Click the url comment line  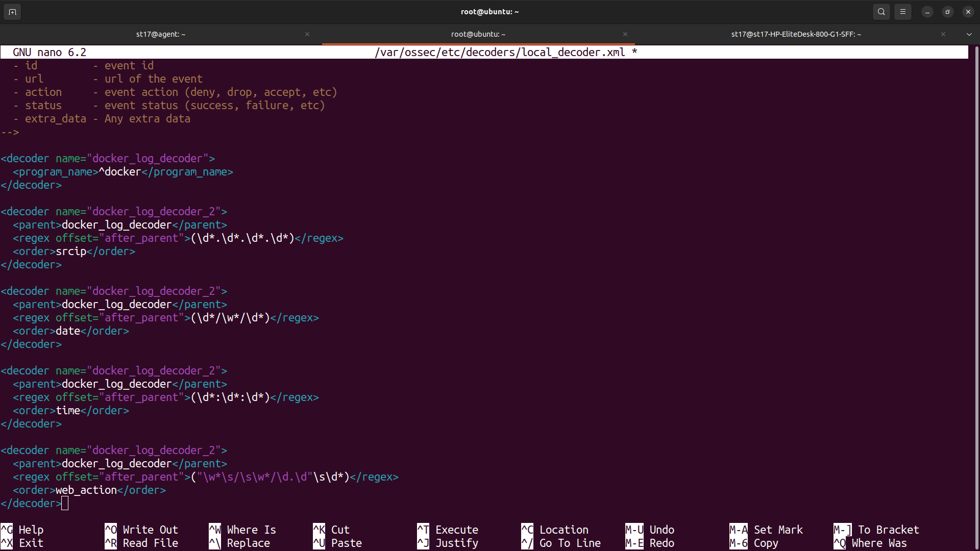pos(108,79)
